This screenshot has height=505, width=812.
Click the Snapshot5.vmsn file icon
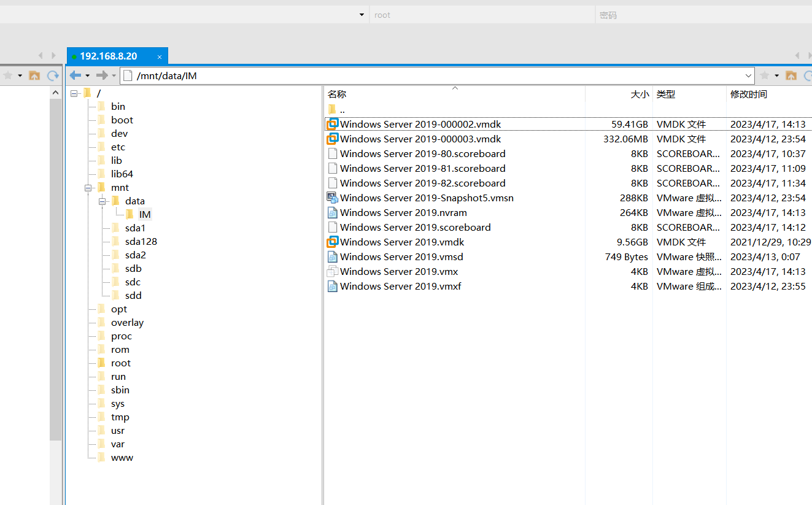[332, 198]
